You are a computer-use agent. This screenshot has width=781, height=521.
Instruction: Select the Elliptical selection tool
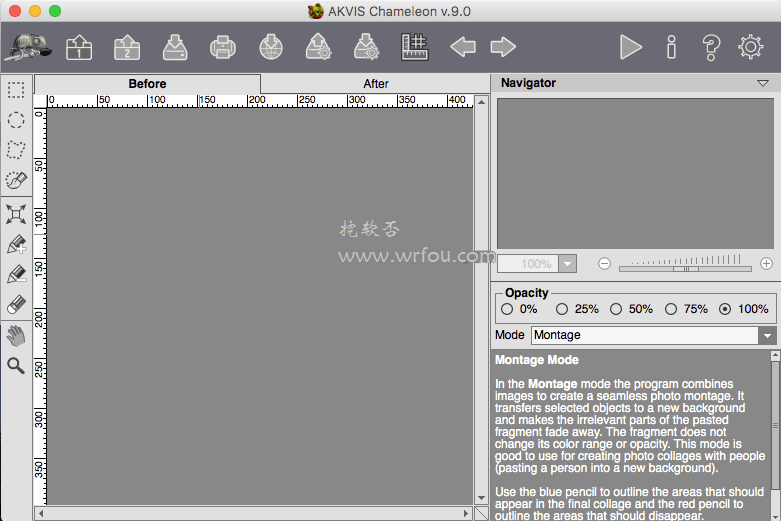point(16,120)
